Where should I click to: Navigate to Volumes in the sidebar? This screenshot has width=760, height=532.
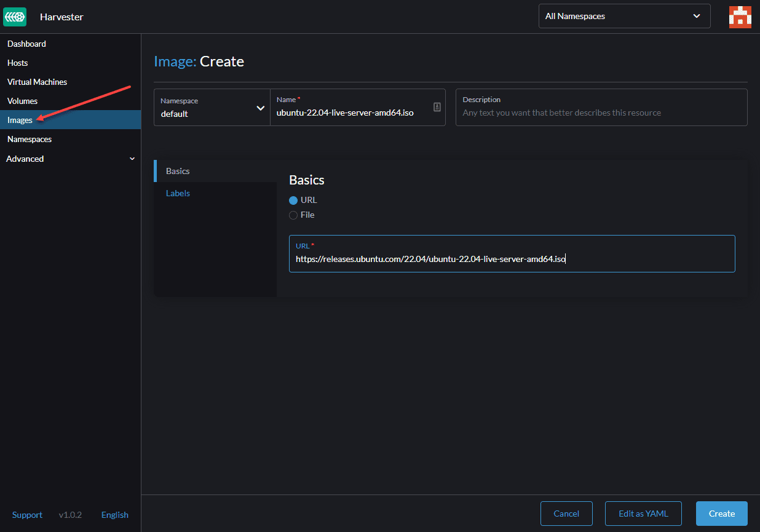click(x=23, y=101)
